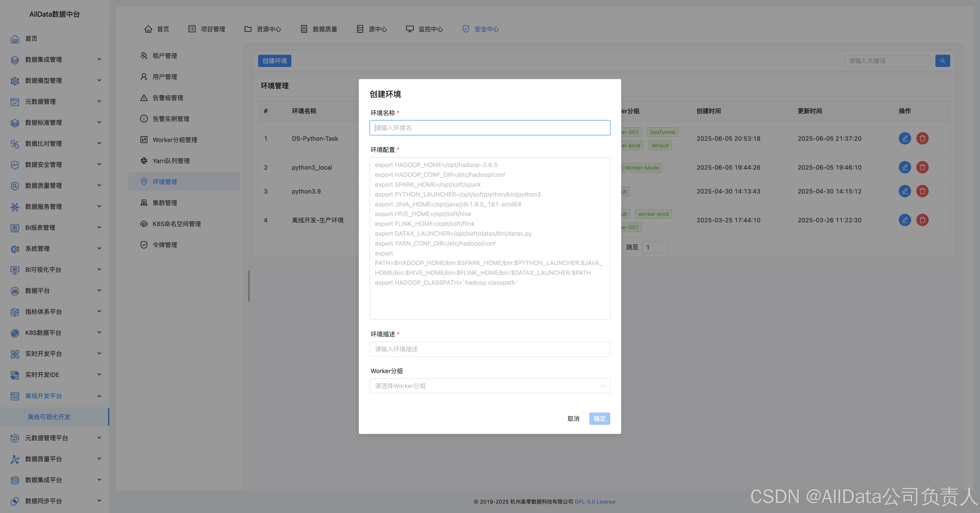The image size is (980, 513).
Task: Expand the 数据平台 sidebar menu
Action: click(x=99, y=290)
